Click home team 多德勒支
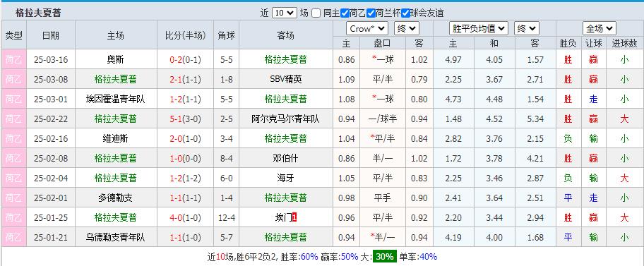This screenshot has width=644, height=266. pos(115,198)
